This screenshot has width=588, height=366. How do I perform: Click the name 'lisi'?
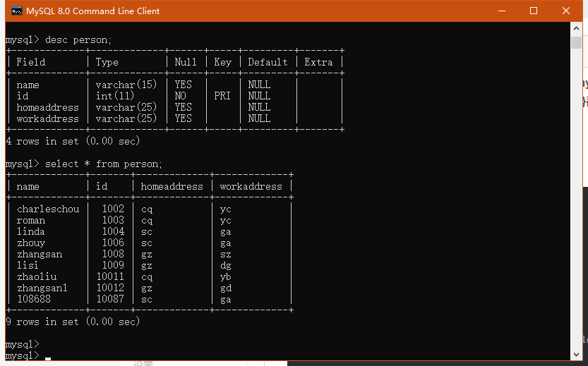pyautogui.click(x=28, y=265)
